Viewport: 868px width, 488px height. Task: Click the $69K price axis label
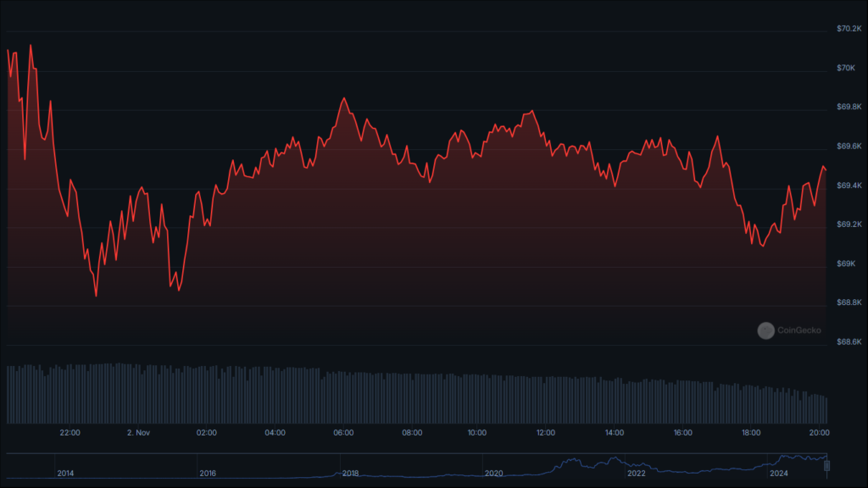pos(846,263)
